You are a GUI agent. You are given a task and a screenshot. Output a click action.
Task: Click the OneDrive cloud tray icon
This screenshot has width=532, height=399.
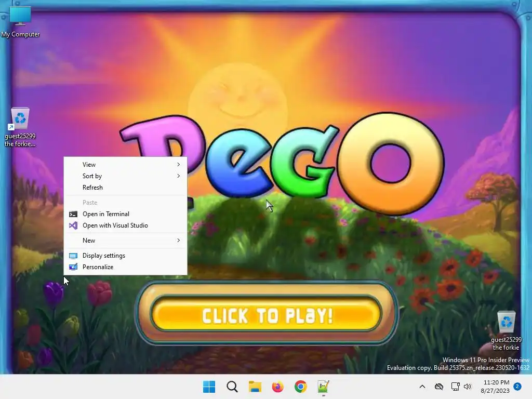coord(439,387)
